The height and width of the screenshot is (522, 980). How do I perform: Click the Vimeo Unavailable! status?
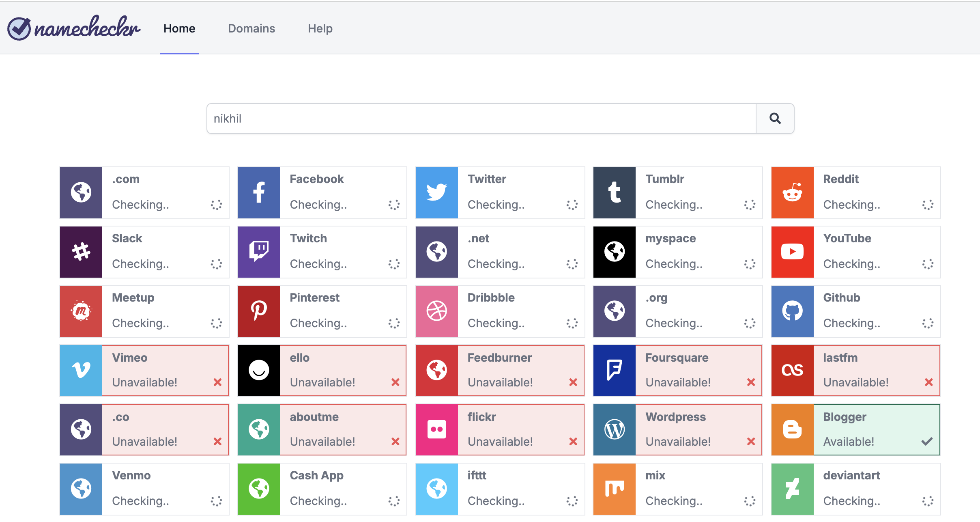(144, 382)
